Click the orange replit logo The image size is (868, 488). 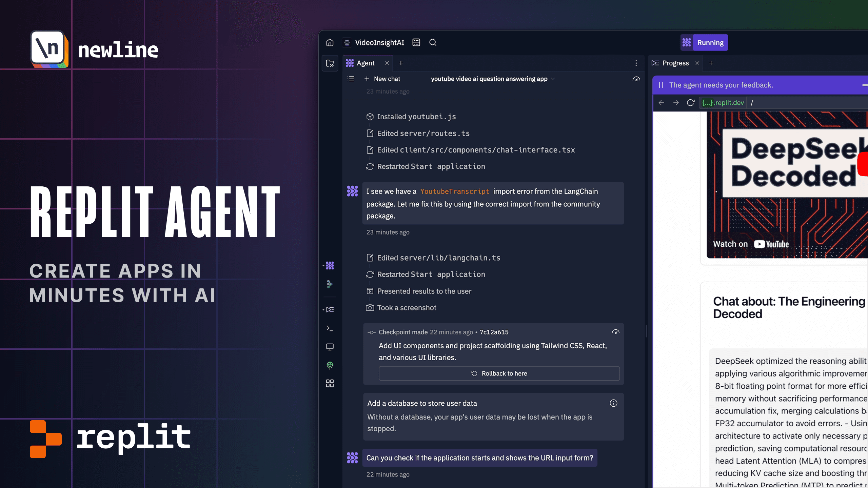click(x=110, y=439)
